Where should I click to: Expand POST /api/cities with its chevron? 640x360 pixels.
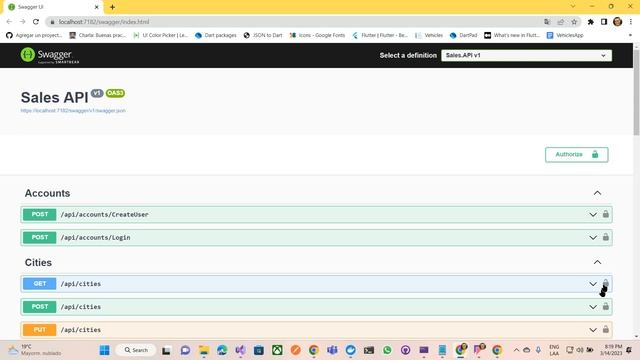[x=593, y=307]
